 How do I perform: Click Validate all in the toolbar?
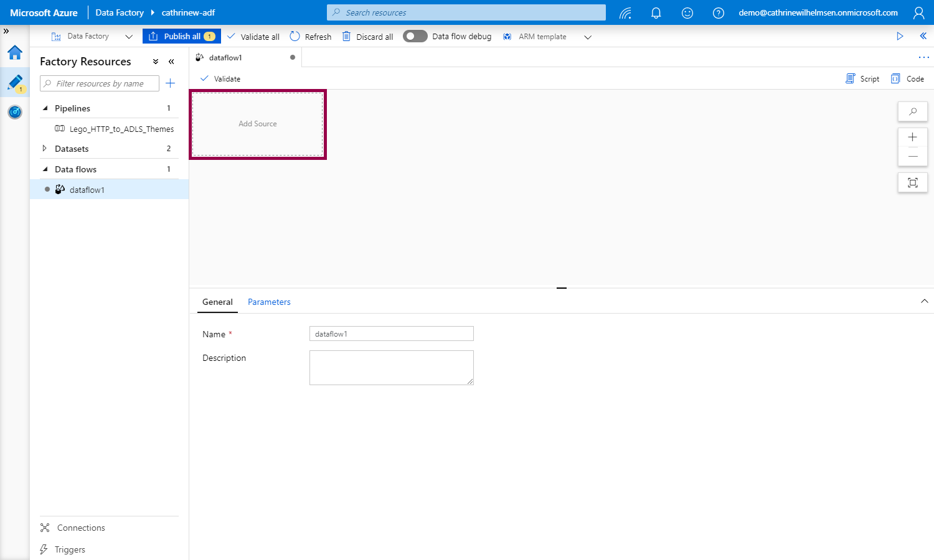click(x=253, y=37)
